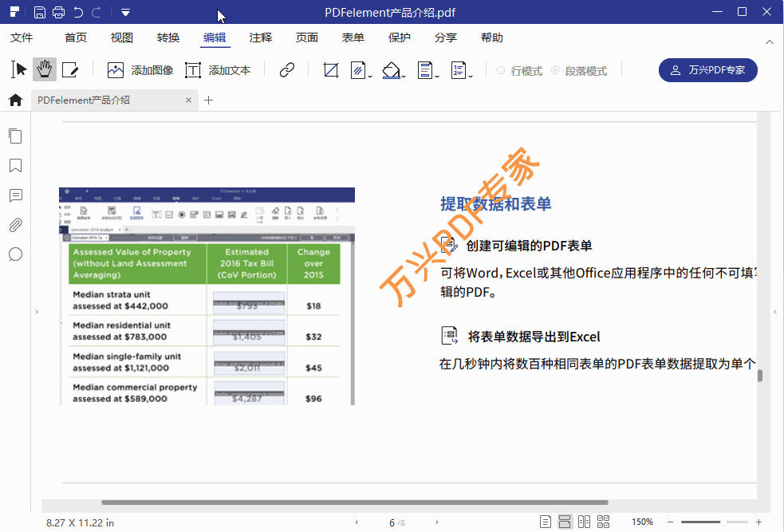Viewport: 784px width, 532px height.
Task: Click the background fill tool icon
Action: click(x=391, y=70)
